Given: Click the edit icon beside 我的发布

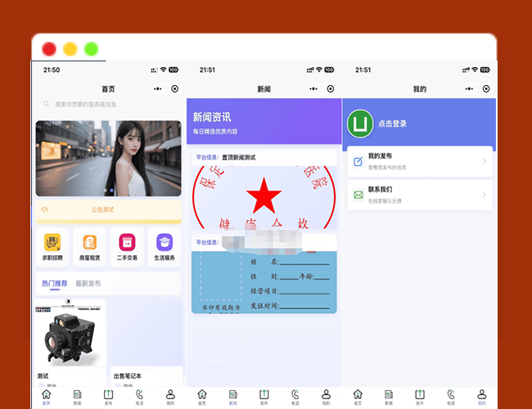Looking at the screenshot, I should 358,161.
